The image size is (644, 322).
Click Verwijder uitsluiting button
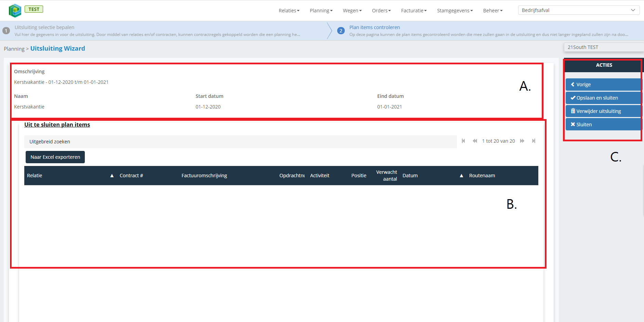point(604,111)
